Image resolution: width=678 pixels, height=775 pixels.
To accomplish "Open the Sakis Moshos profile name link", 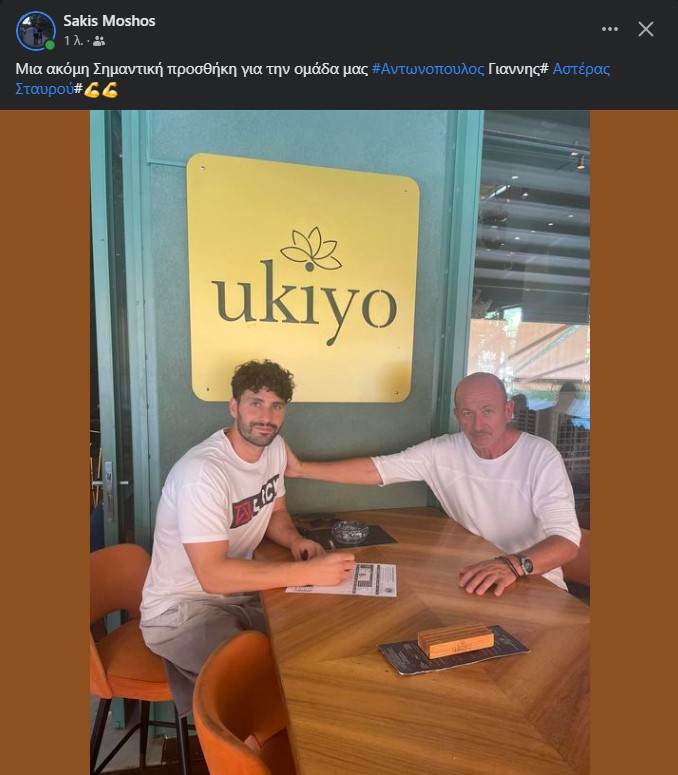I will coord(109,21).
